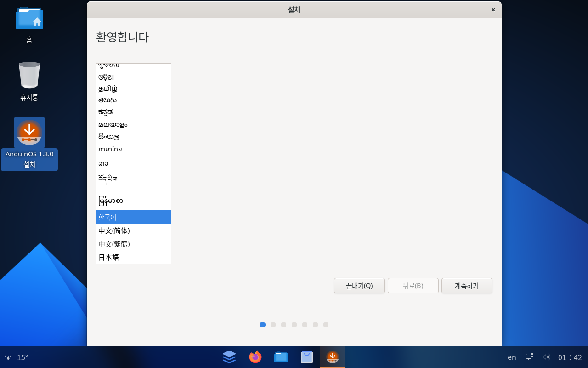The width and height of the screenshot is (588, 368).
Task: Click the 끝내기(Q) quit button
Action: pos(359,286)
